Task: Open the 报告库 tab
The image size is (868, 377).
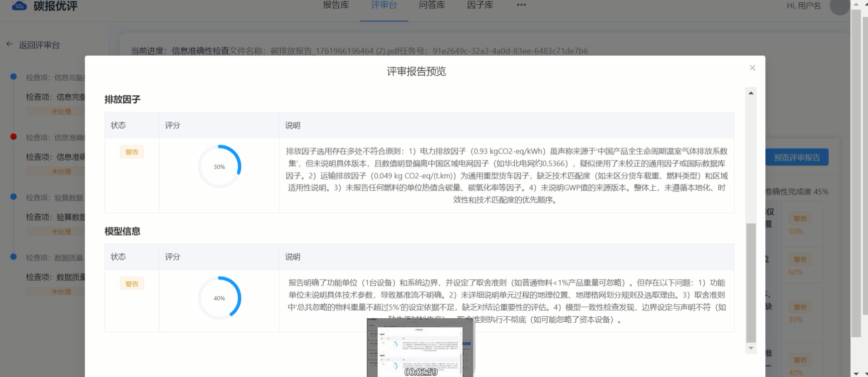Action: click(336, 5)
